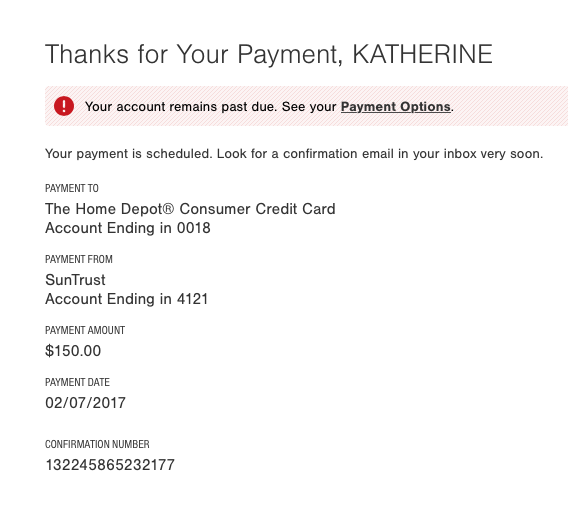
Task: Click the PAYMENT TO label
Action: click(72, 188)
